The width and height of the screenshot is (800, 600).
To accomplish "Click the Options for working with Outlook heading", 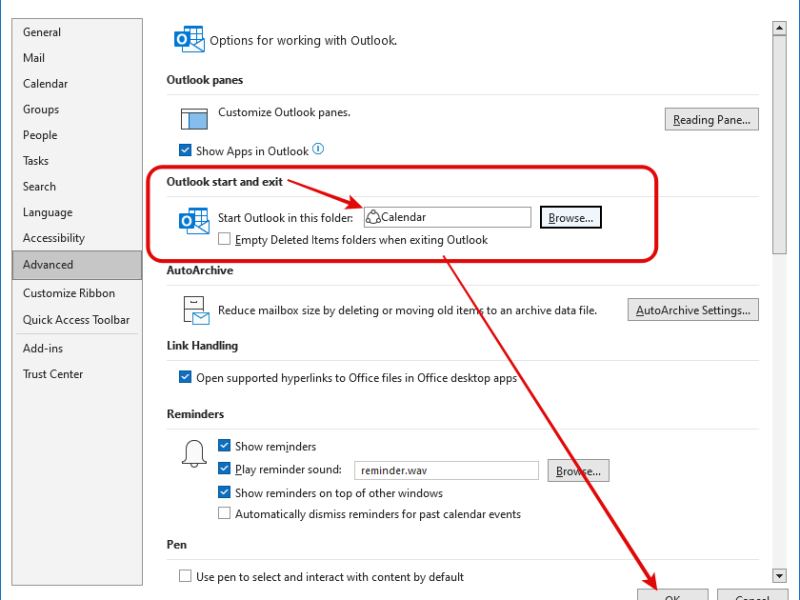I will [x=304, y=41].
